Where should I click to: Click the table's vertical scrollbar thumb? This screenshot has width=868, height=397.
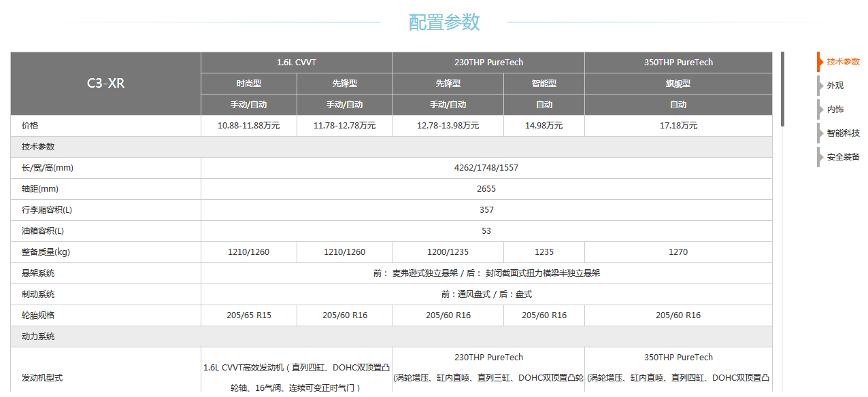(782, 89)
